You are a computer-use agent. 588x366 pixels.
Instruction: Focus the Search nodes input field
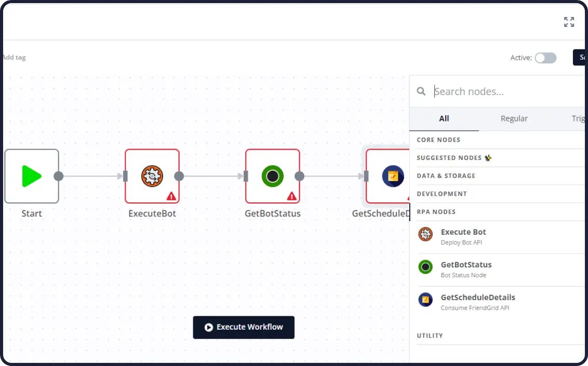509,91
